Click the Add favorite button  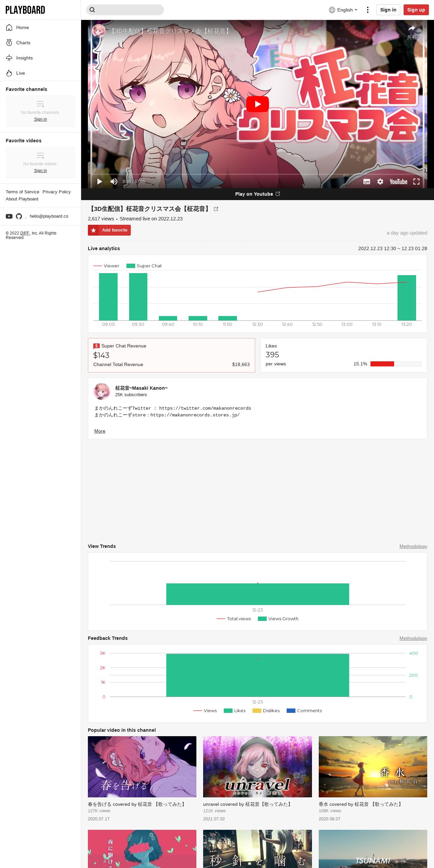(109, 230)
